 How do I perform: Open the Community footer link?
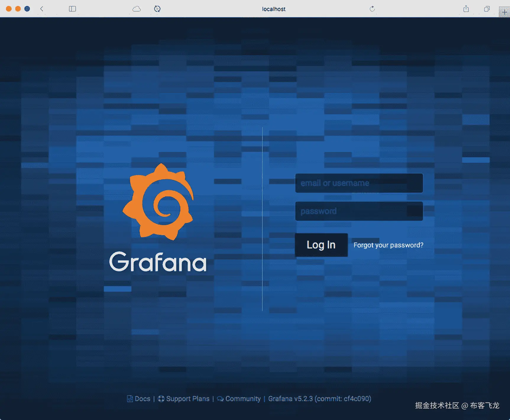239,399
